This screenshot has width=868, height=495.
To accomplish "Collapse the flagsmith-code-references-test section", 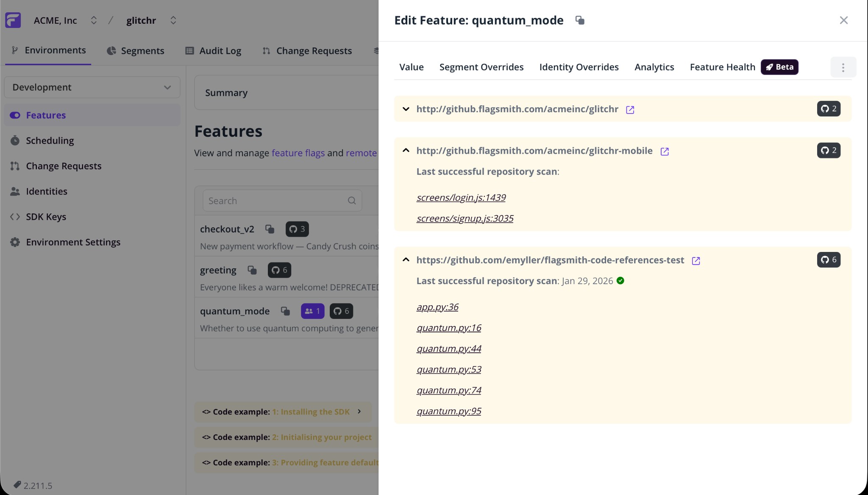I will [x=406, y=260].
